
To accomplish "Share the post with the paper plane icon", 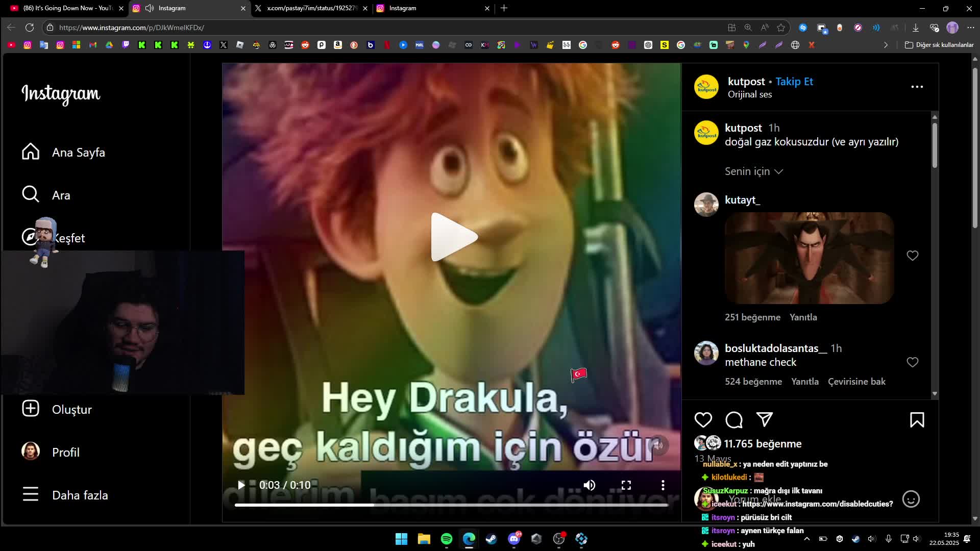I will [765, 420].
